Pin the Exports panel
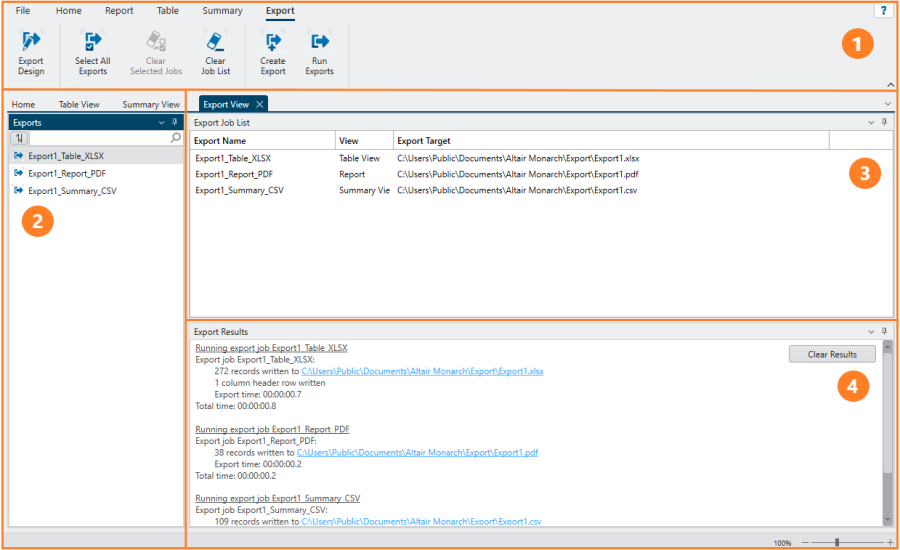The width and height of the screenshot is (900, 550). click(175, 122)
